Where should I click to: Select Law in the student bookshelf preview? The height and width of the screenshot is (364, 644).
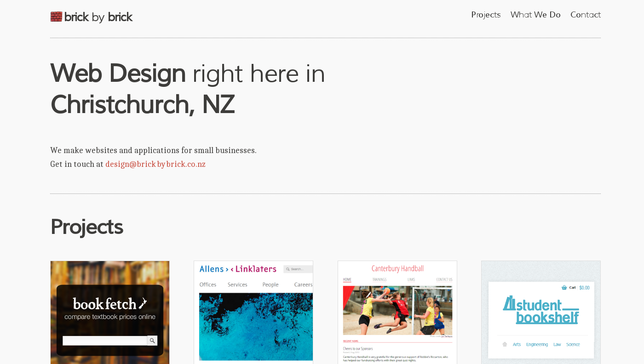click(x=557, y=344)
